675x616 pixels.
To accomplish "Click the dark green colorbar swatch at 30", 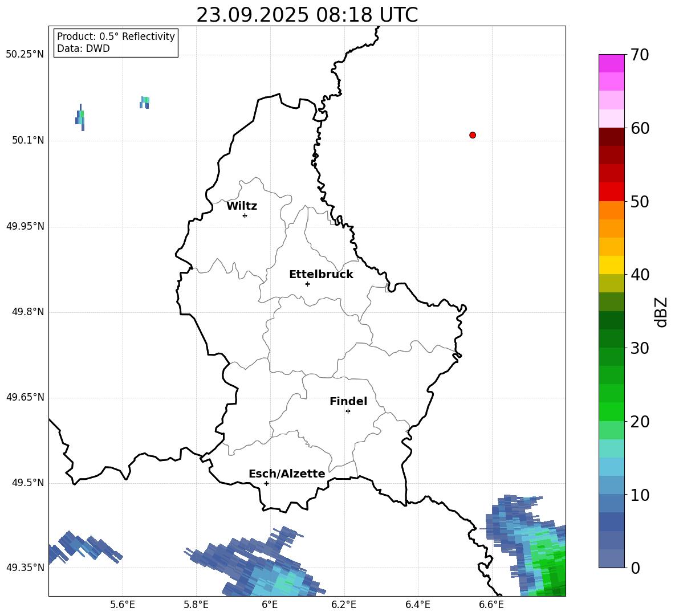I will click(612, 338).
